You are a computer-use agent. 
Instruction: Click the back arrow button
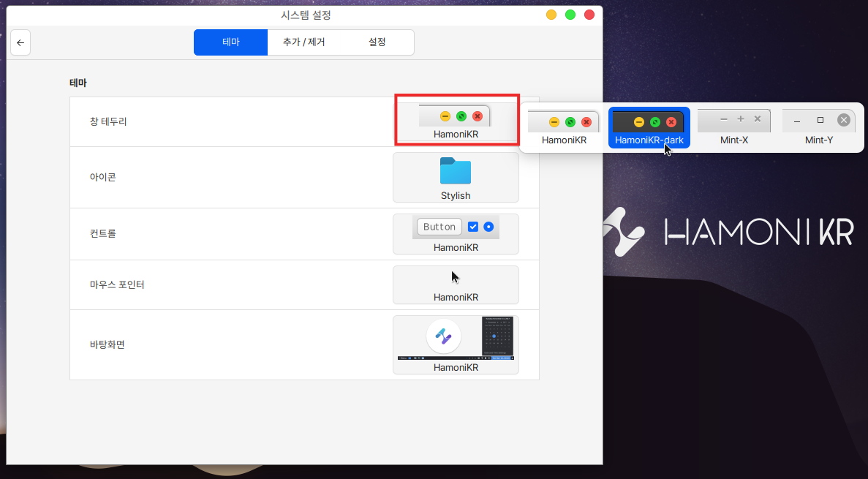20,42
